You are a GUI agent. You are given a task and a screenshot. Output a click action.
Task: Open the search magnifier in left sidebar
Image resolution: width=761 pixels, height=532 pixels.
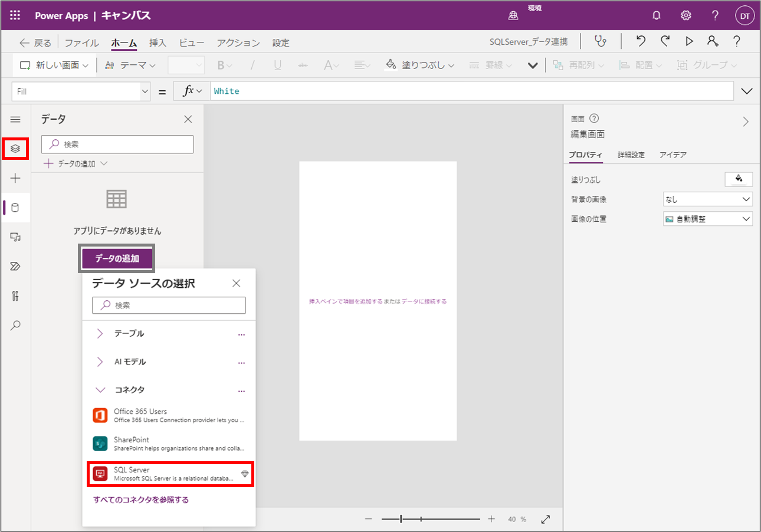16,326
